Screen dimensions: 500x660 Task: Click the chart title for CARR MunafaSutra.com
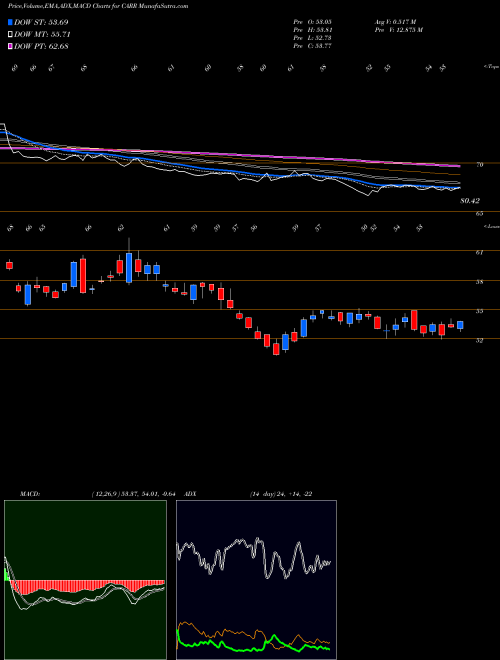98,6
